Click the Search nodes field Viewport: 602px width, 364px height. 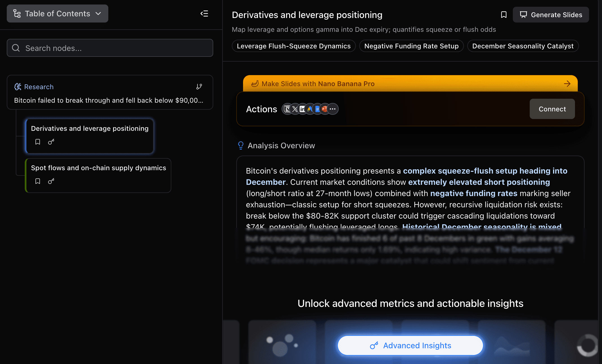pyautogui.click(x=110, y=48)
